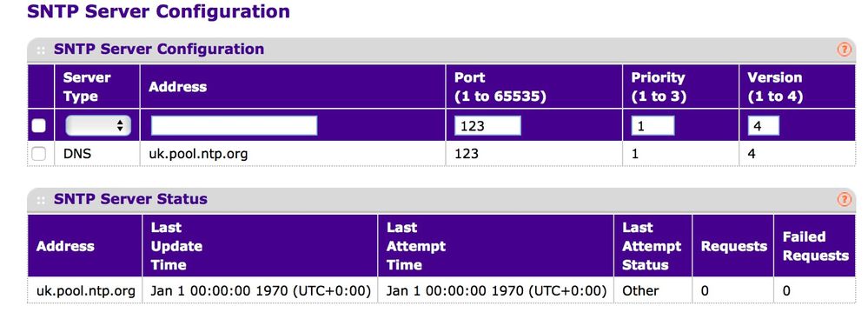Open the Server Type dropdown
Screen dimensions: 868x319
98,126
